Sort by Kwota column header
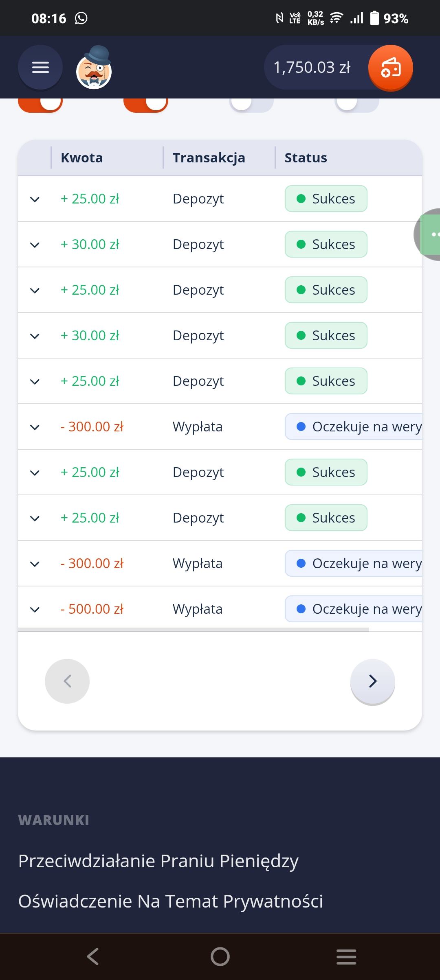Screen dimensions: 440x980 pyautogui.click(x=81, y=157)
